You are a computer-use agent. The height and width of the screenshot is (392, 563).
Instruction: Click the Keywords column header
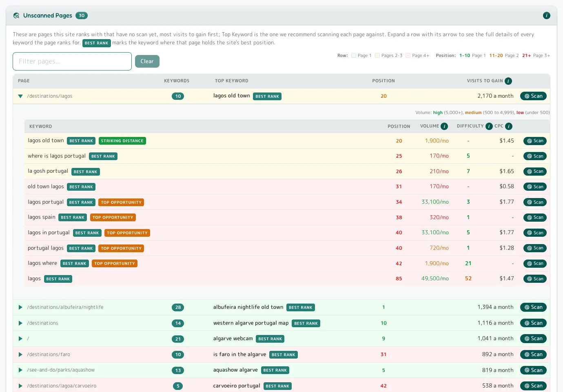177,81
